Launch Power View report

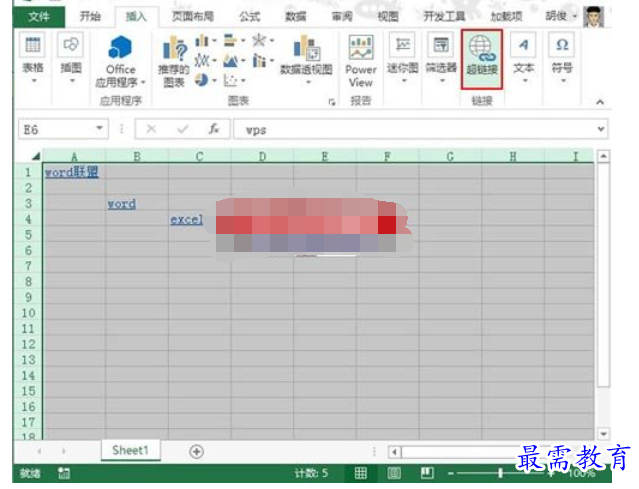click(x=361, y=61)
